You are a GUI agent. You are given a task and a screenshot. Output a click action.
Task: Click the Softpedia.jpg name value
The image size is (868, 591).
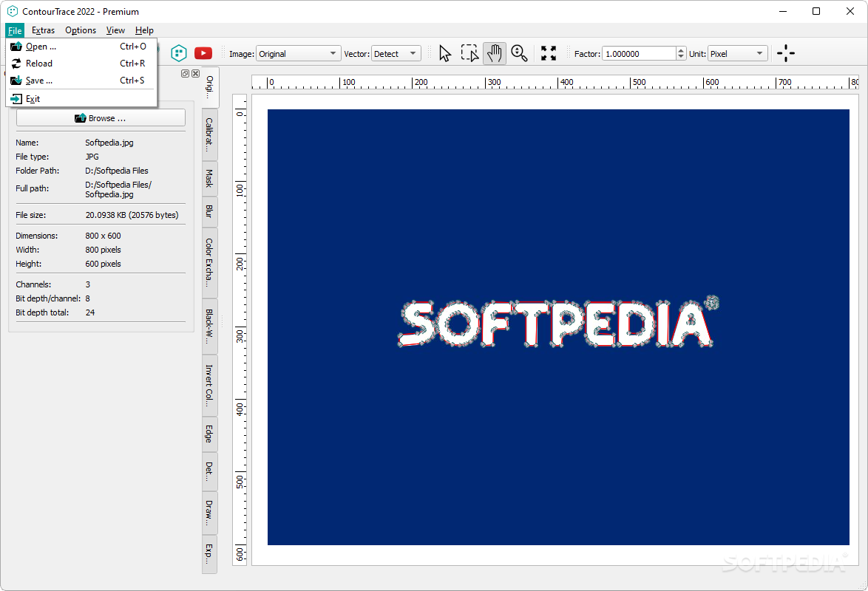(x=109, y=143)
